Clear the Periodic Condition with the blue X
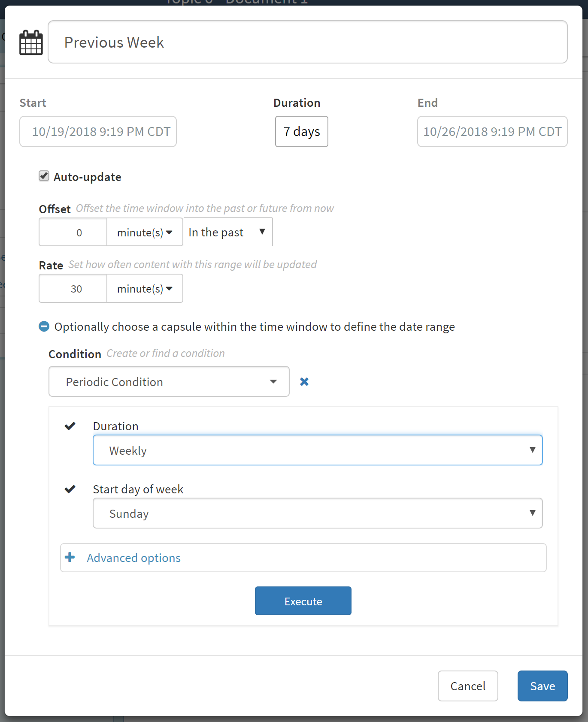Viewport: 588px width, 722px height. (304, 381)
